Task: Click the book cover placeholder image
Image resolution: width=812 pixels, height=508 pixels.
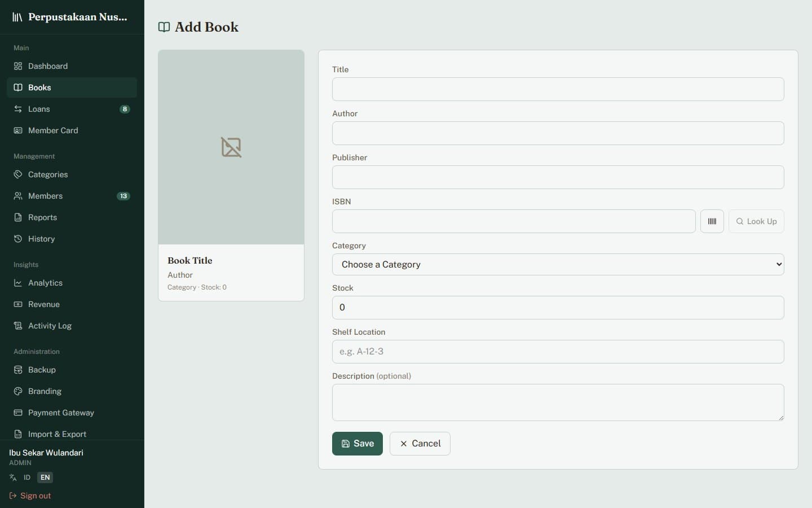Action: [x=231, y=147]
